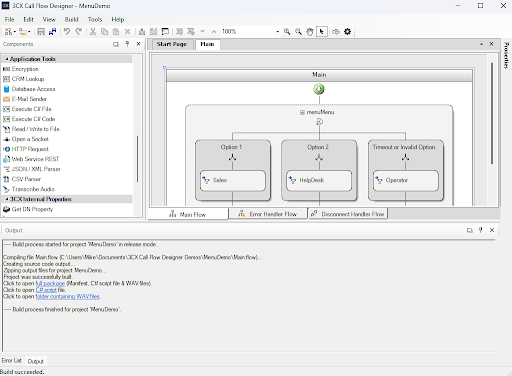Open the Edit menu
Viewport: 512px width, 376px height.
28,19
